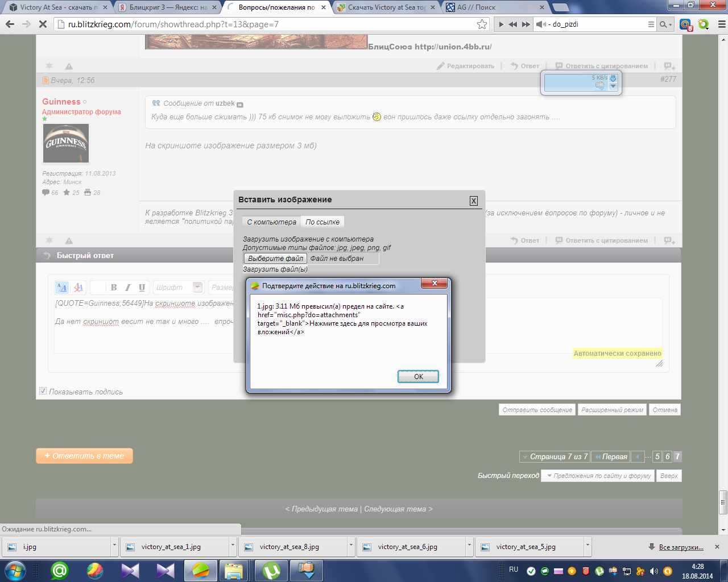Image resolution: width=728 pixels, height=582 pixels.
Task: Click the browser forward arrow
Action: [x=26, y=24]
